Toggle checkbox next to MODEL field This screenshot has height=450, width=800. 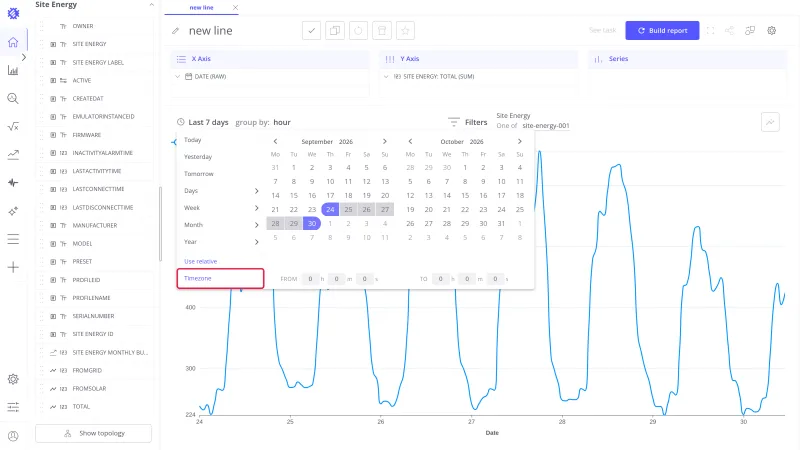(53, 243)
